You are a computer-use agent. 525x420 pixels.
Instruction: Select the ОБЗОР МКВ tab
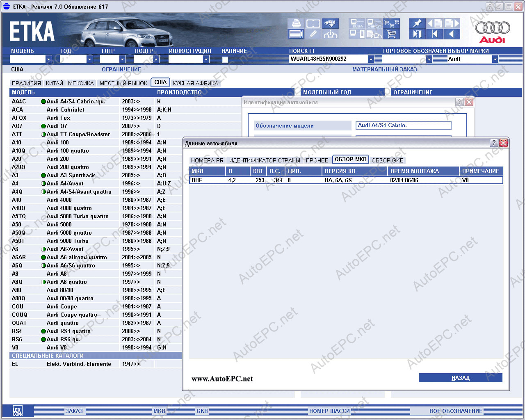(x=351, y=159)
